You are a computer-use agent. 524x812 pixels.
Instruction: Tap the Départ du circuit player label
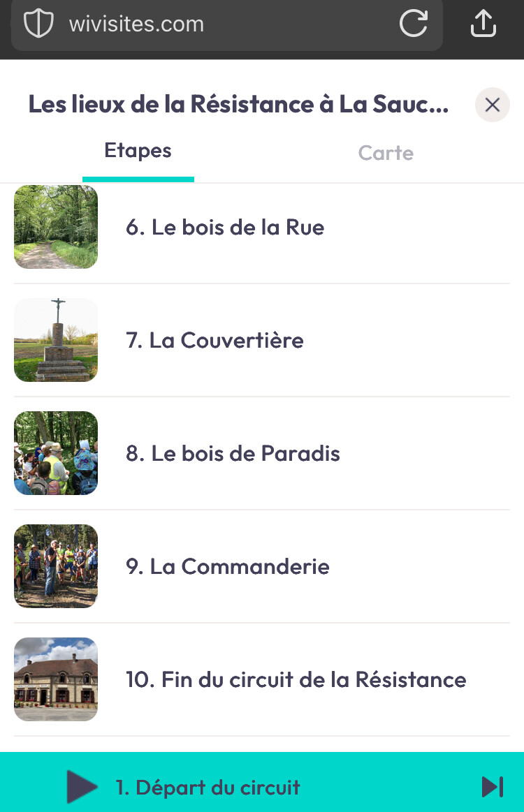[208, 788]
